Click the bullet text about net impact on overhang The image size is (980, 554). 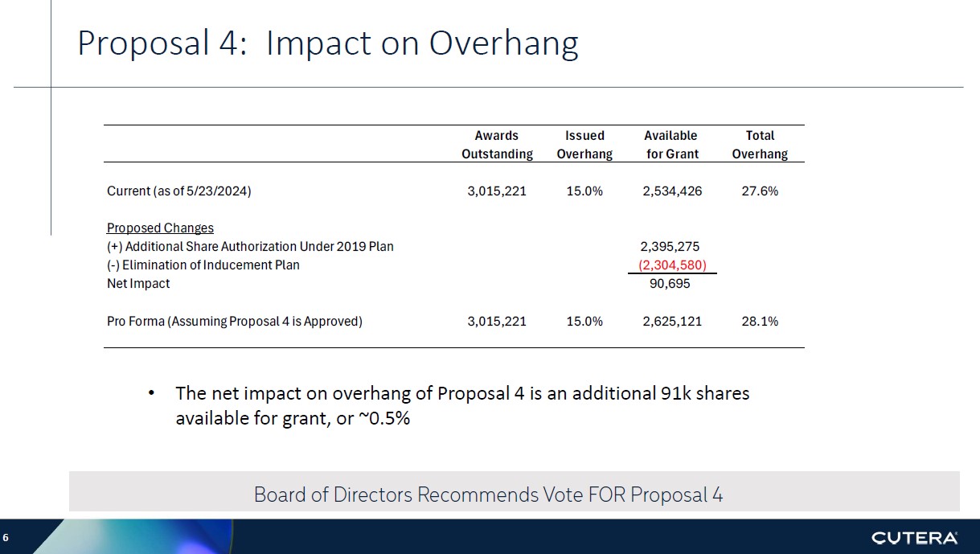(461, 405)
